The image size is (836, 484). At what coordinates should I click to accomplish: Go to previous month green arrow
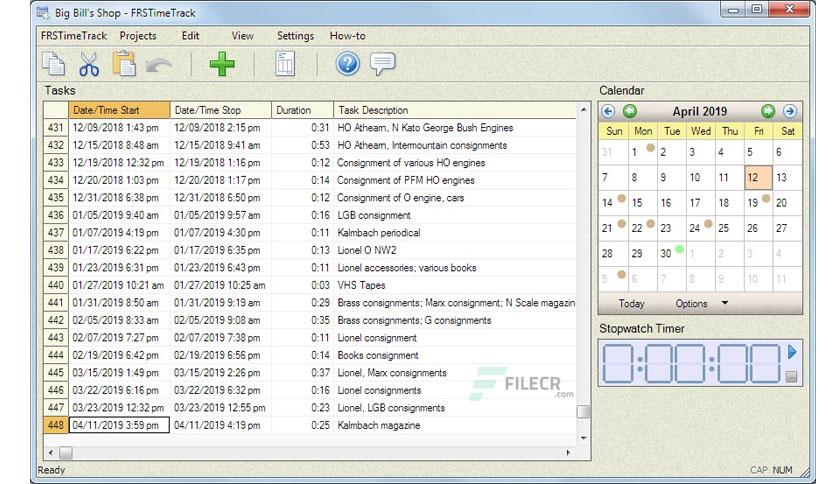(x=630, y=111)
